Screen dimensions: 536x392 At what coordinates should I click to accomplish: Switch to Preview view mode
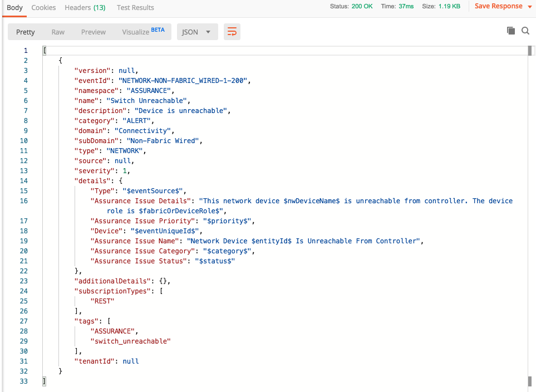[93, 32]
